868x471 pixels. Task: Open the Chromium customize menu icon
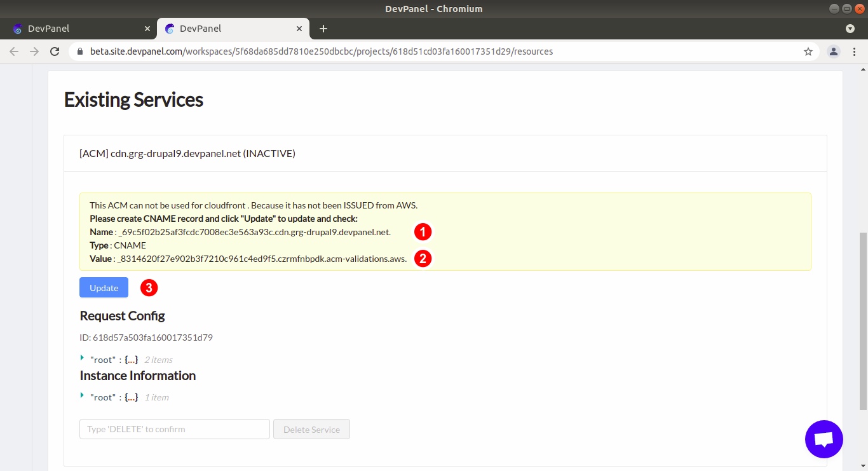(x=855, y=51)
